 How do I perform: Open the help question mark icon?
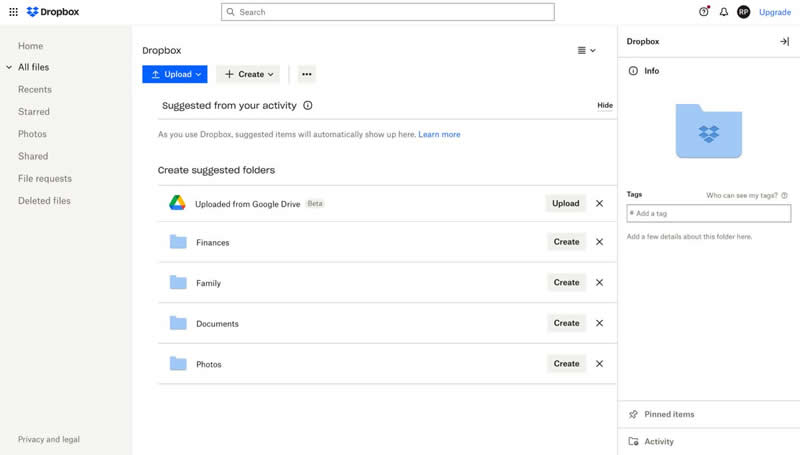[704, 12]
